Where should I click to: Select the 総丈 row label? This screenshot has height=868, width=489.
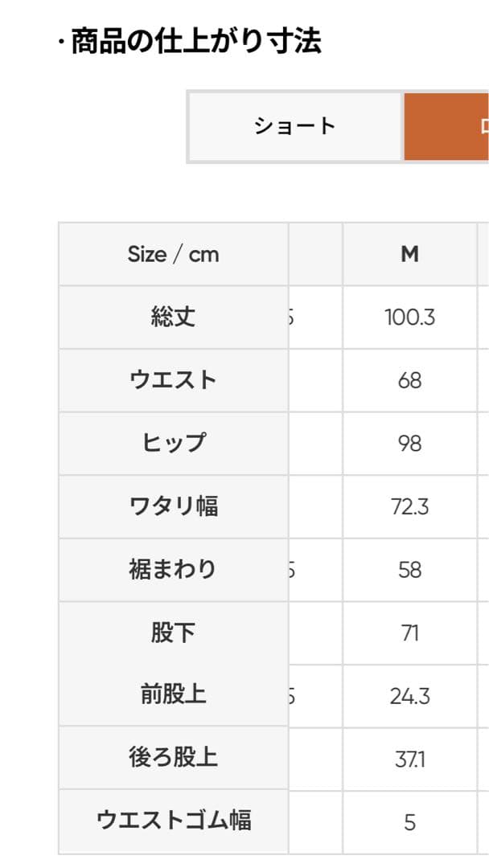(x=172, y=317)
